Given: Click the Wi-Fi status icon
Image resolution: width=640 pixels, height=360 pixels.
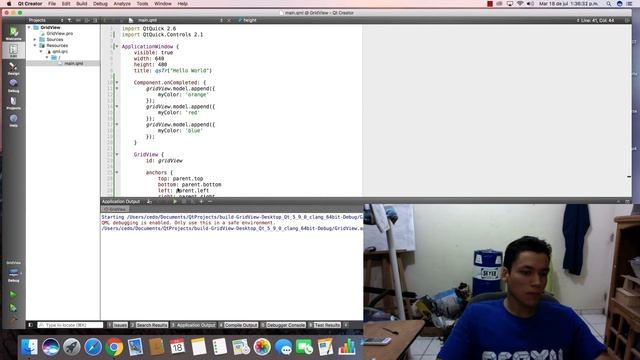Looking at the screenshot, I should click(x=520, y=4).
